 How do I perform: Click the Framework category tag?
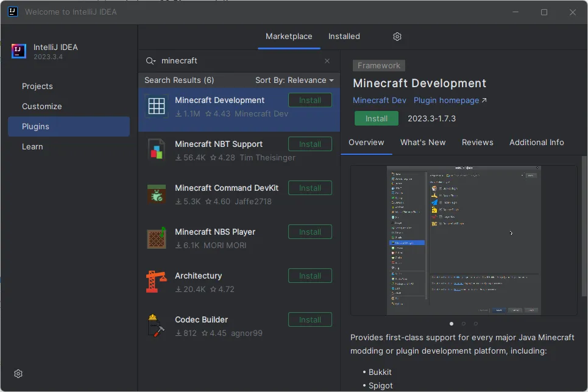pos(379,66)
